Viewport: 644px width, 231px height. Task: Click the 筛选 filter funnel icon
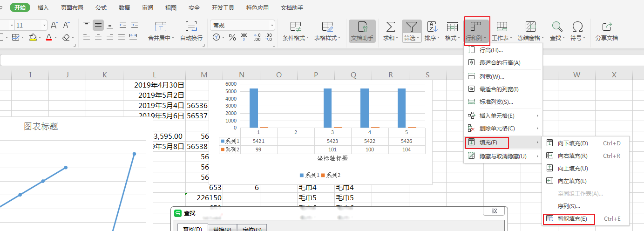(412, 27)
